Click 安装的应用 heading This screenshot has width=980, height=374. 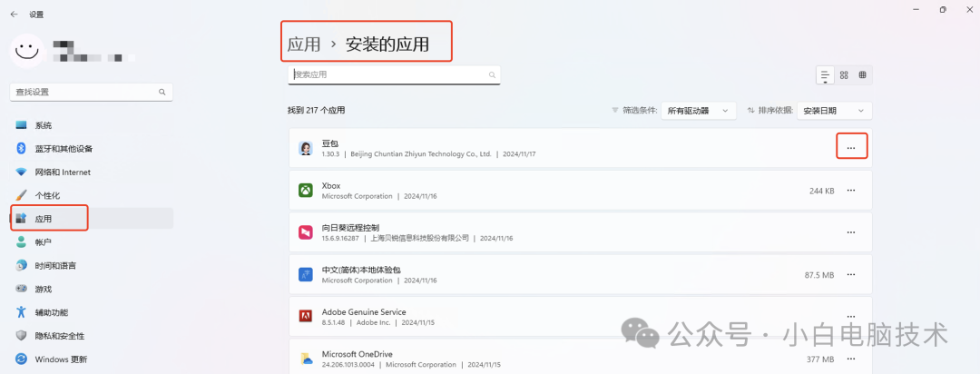click(x=387, y=44)
